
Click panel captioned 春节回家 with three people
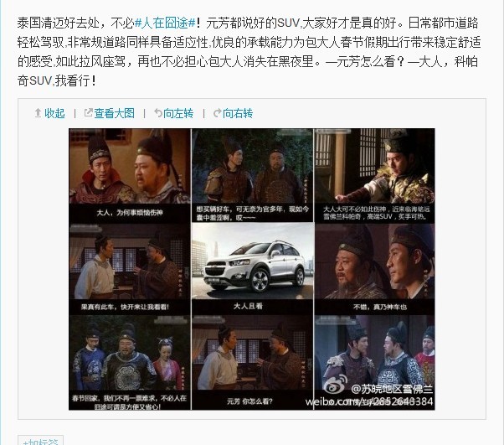click(x=130, y=363)
